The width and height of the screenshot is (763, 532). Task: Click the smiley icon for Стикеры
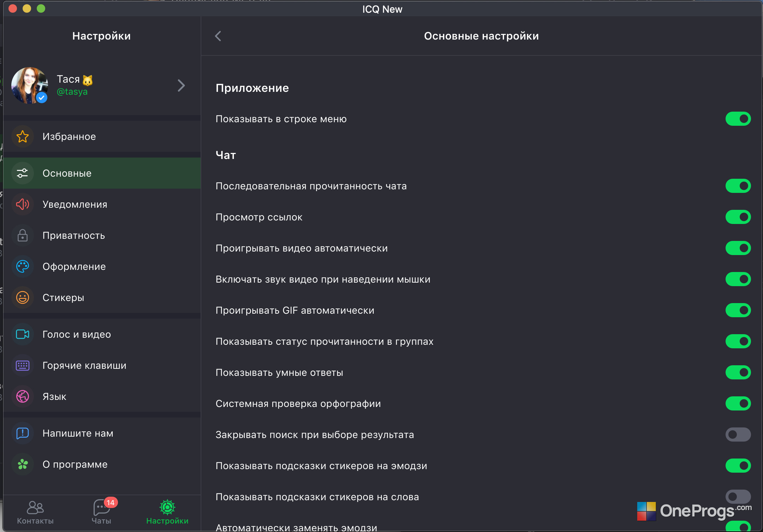(x=23, y=297)
